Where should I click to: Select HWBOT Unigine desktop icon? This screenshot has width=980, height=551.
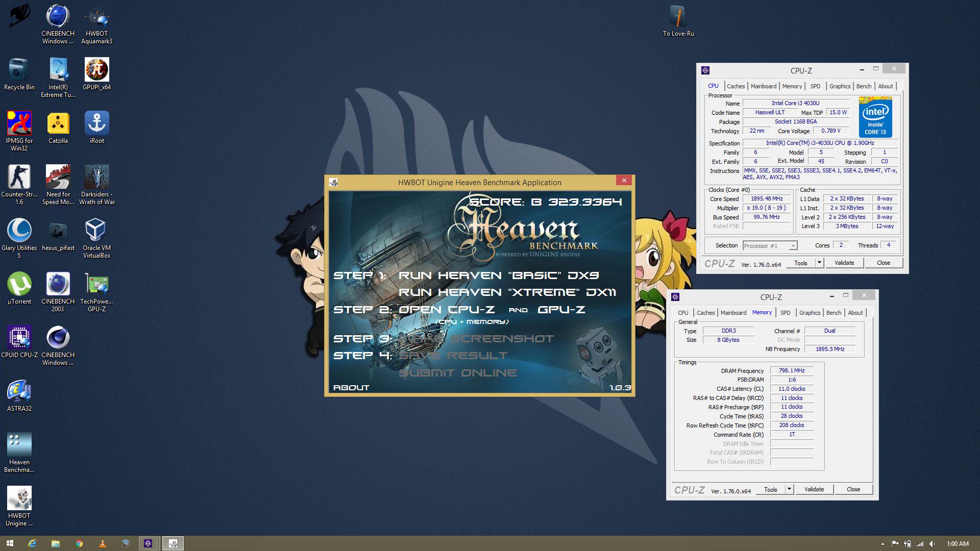pyautogui.click(x=19, y=507)
